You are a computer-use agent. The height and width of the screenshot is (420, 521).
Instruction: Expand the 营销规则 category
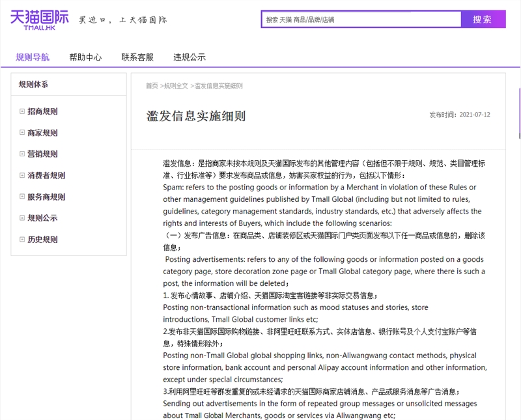(x=41, y=154)
